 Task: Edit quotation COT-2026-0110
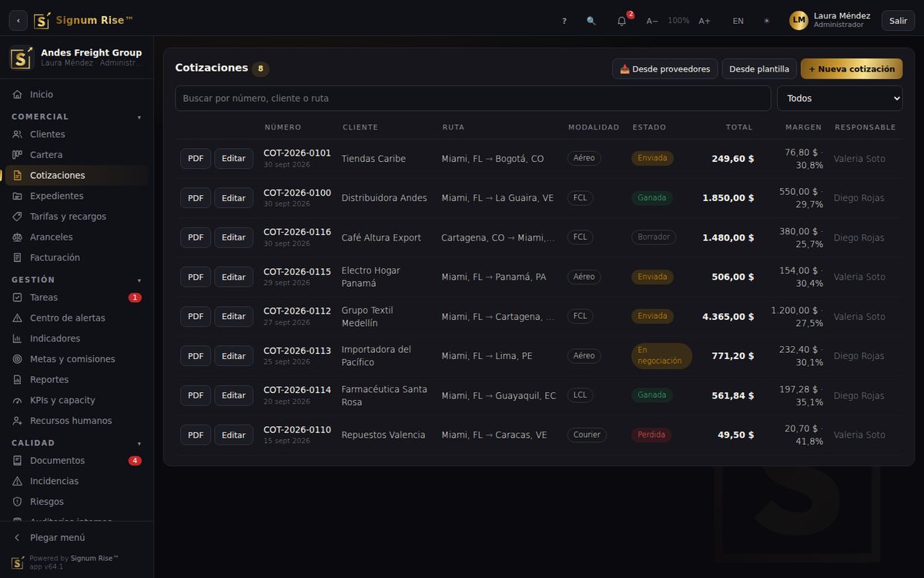tap(233, 435)
